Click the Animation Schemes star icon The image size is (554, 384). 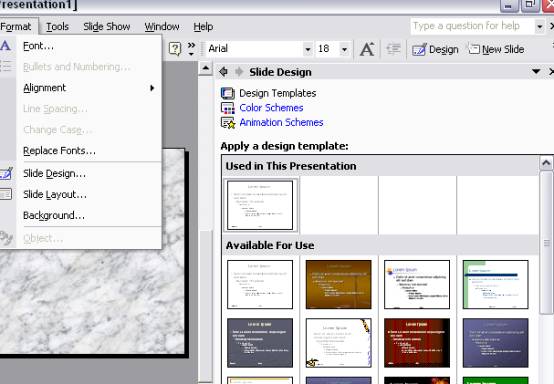(x=228, y=123)
